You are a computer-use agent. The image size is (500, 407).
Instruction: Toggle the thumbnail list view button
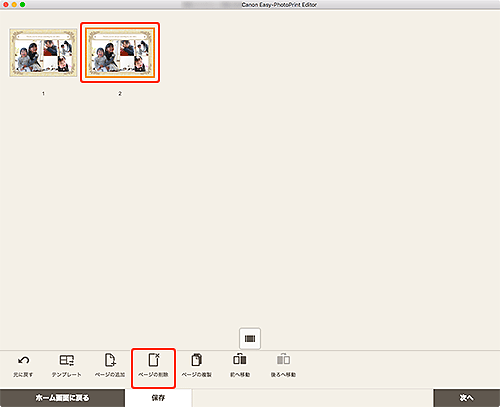click(x=250, y=339)
